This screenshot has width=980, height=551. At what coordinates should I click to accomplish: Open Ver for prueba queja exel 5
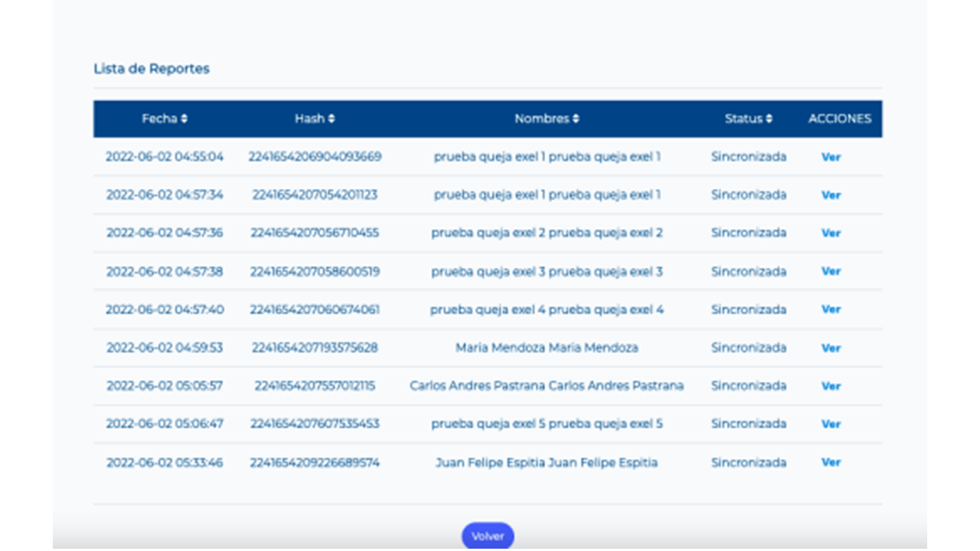(x=831, y=424)
